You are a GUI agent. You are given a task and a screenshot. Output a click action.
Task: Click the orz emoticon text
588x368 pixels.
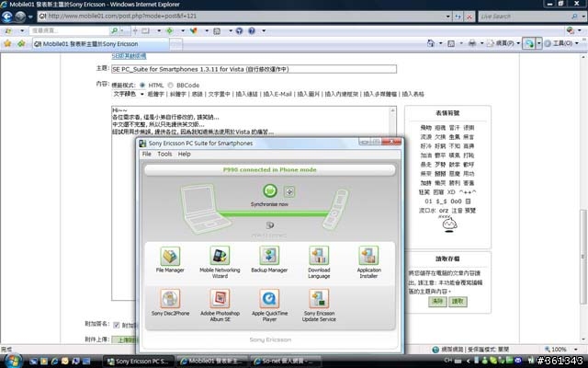point(444,211)
